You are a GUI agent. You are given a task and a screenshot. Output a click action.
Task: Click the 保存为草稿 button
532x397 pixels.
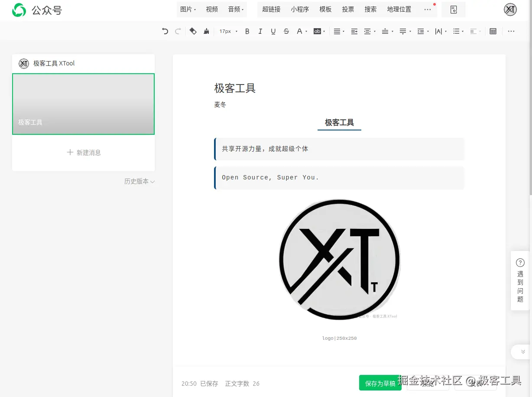[380, 383]
